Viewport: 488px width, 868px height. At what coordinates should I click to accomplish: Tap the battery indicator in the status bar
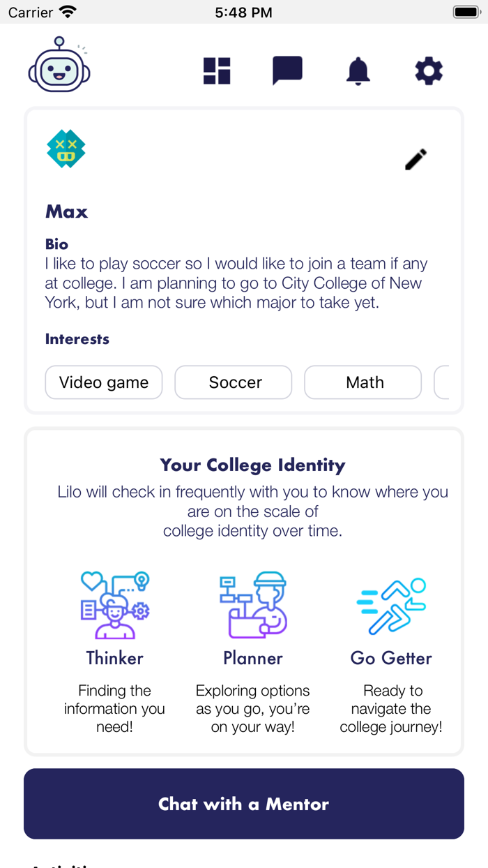(466, 11)
